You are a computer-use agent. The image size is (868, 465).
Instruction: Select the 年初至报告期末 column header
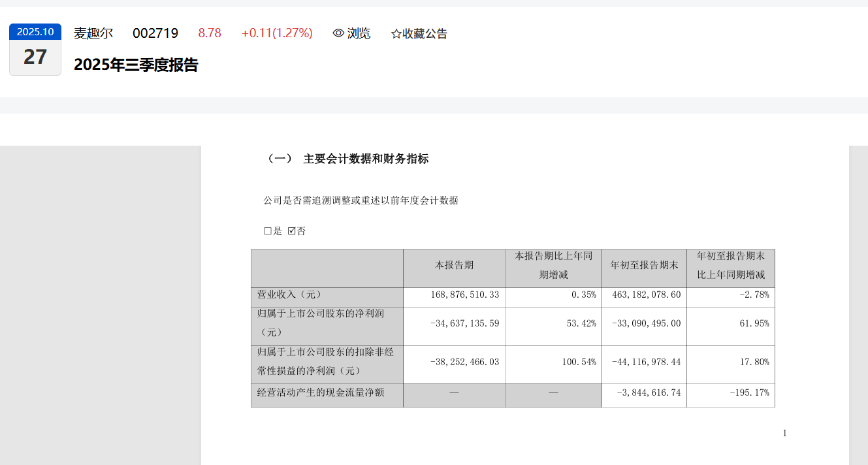coord(644,265)
